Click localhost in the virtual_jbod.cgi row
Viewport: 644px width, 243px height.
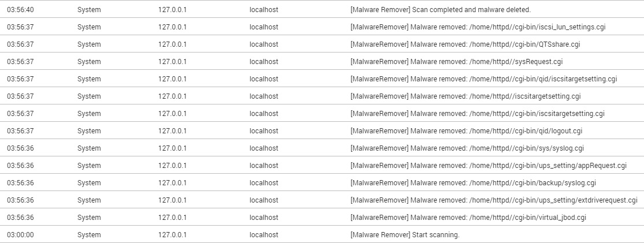click(264, 217)
